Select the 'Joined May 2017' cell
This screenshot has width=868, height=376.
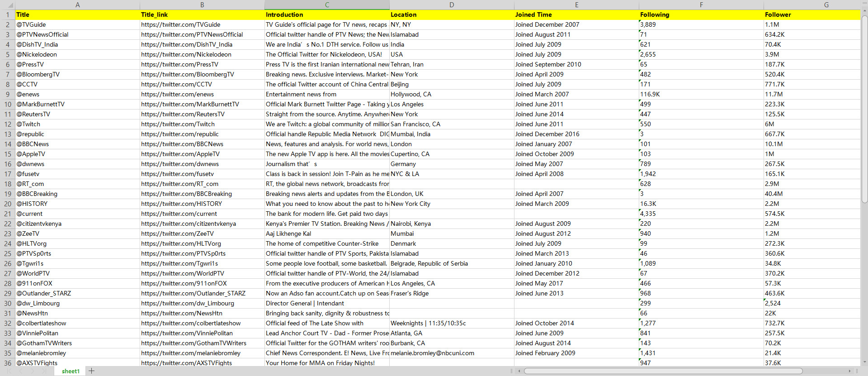576,283
